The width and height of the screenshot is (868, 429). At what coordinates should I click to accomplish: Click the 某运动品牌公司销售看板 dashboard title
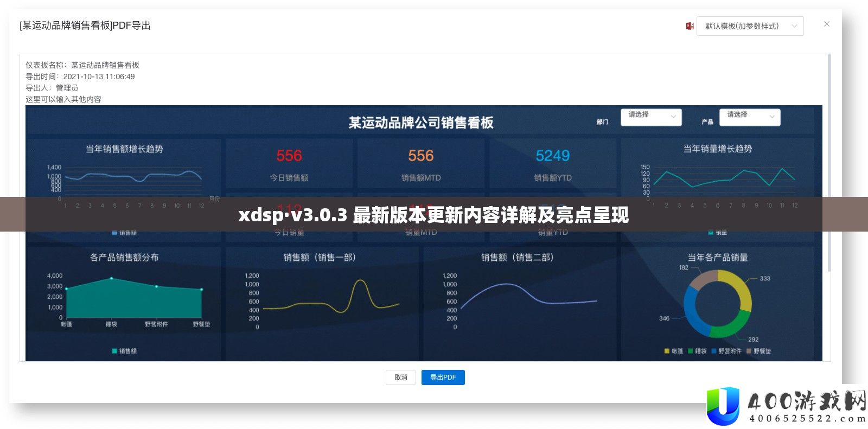[x=421, y=123]
